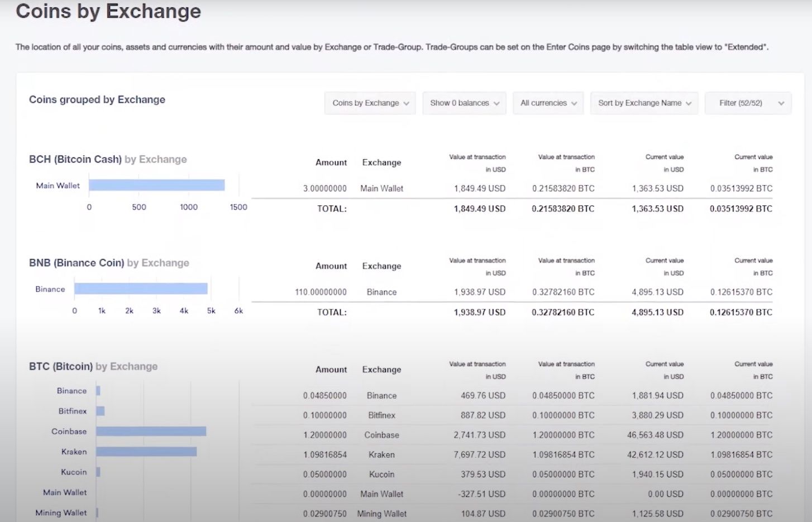Click the BNB Binance chart bar
The width and height of the screenshot is (812, 522).
pos(141,289)
